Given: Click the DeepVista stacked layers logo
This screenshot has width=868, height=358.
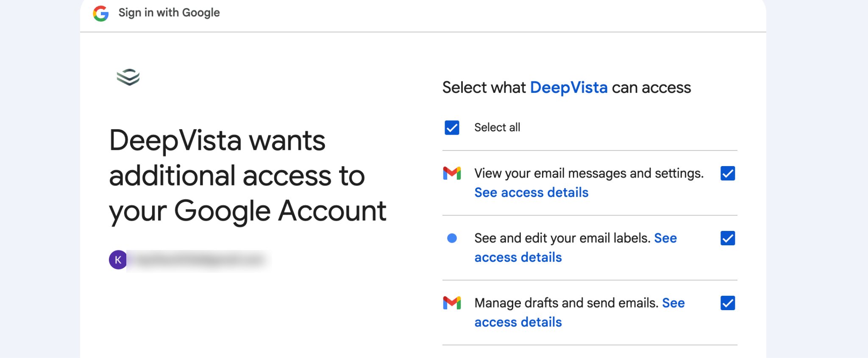Looking at the screenshot, I should (128, 77).
